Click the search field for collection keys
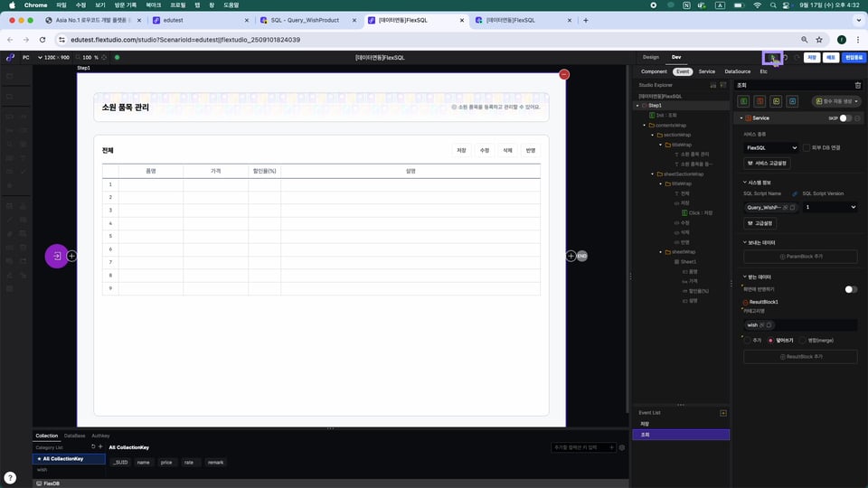Viewport: 868px width, 488px height. coord(580,447)
